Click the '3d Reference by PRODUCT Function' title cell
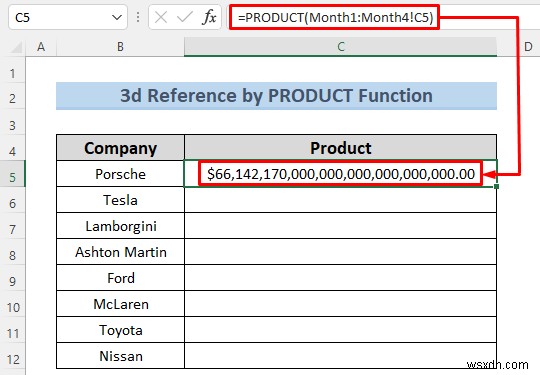The image size is (540, 375). pyautogui.click(x=276, y=96)
